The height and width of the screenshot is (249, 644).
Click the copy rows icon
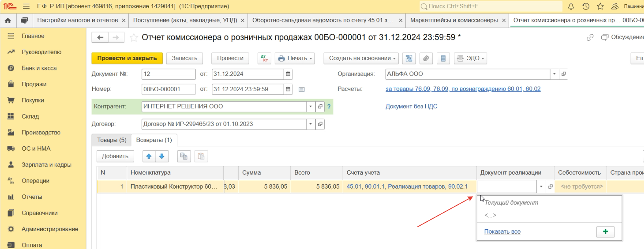pyautogui.click(x=184, y=157)
